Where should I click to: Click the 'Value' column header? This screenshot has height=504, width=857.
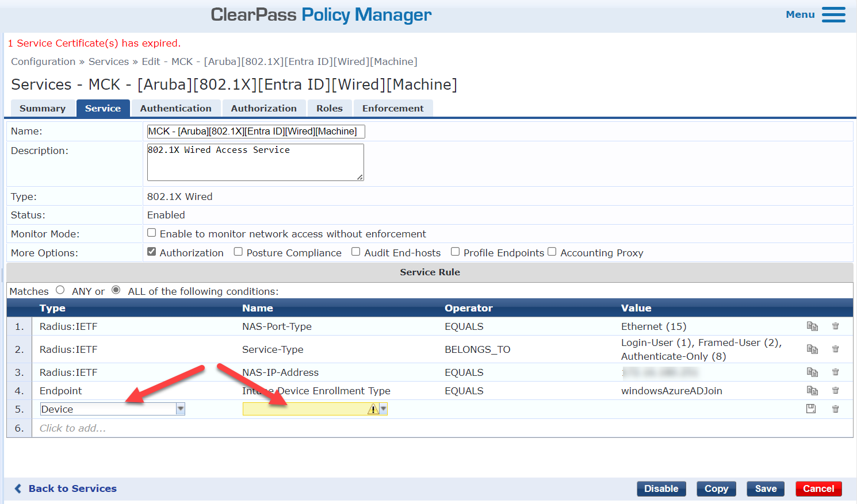tap(636, 308)
